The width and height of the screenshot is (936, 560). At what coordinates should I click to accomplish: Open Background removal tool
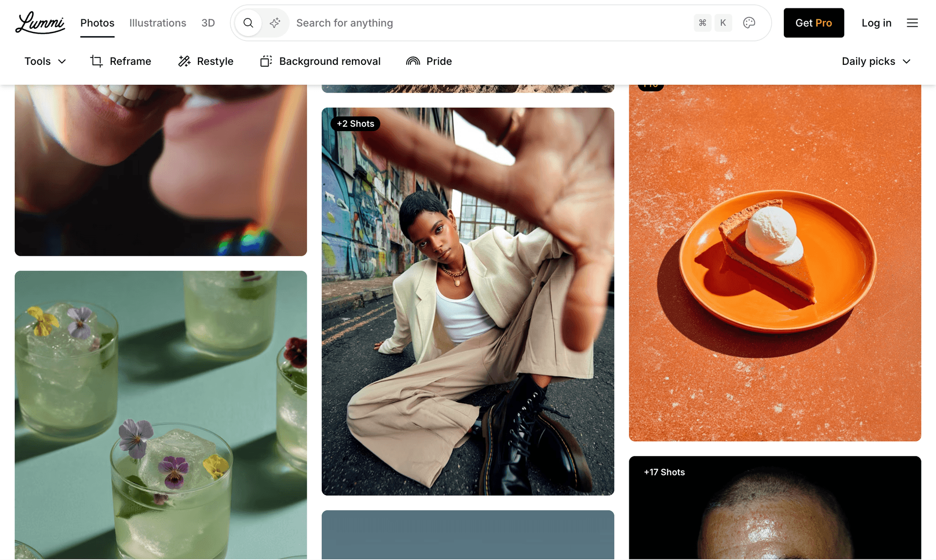click(x=320, y=61)
